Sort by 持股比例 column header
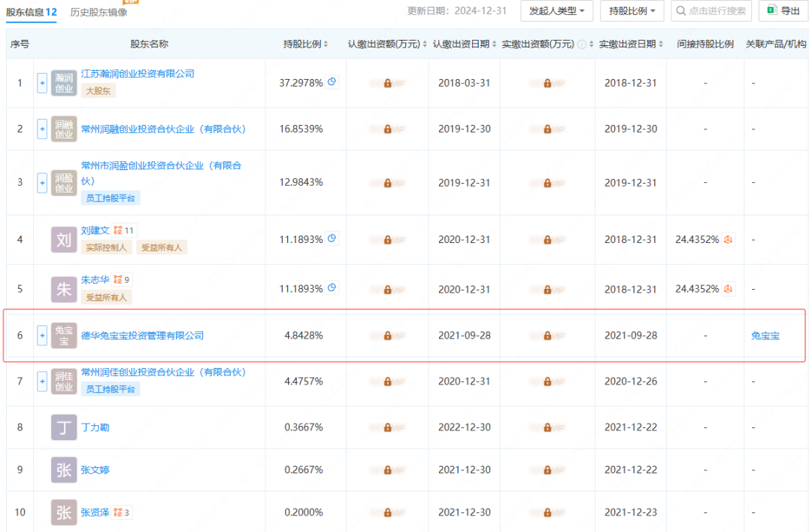 [x=305, y=44]
